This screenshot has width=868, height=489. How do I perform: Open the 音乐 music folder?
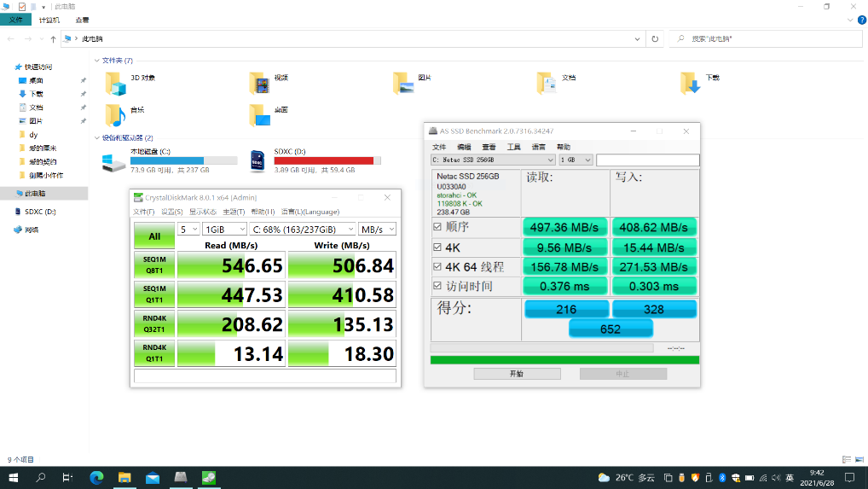click(x=115, y=114)
